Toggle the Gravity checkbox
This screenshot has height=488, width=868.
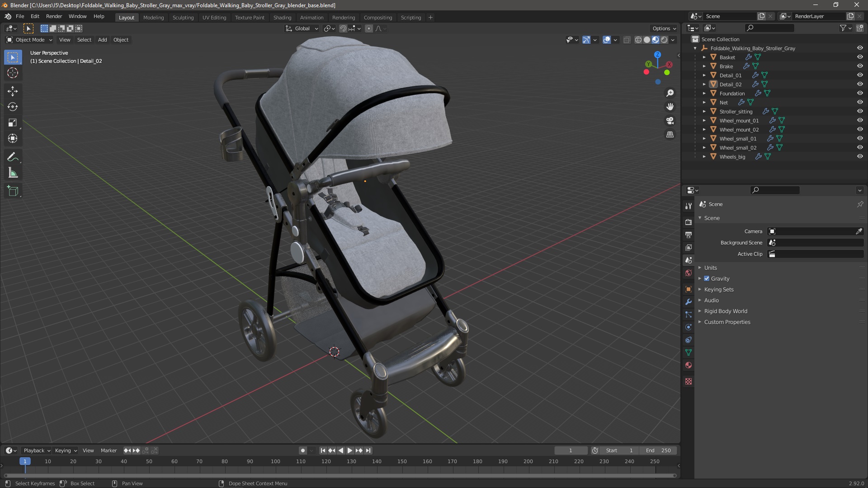707,279
